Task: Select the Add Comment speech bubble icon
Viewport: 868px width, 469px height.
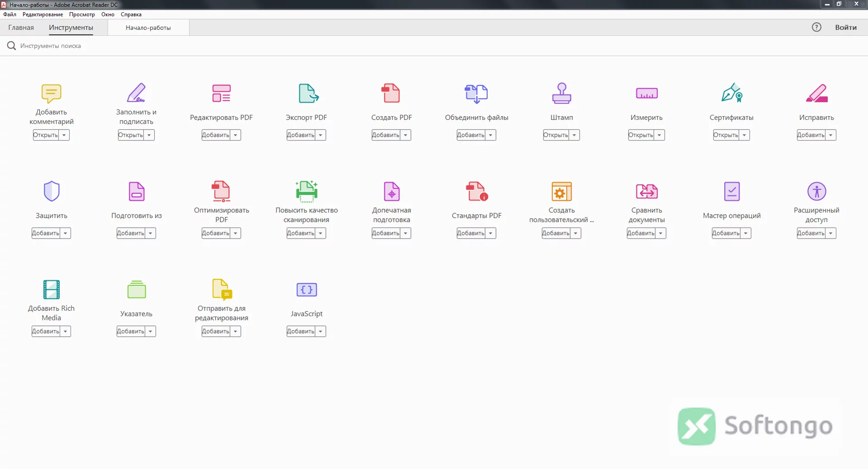Action: [x=51, y=94]
